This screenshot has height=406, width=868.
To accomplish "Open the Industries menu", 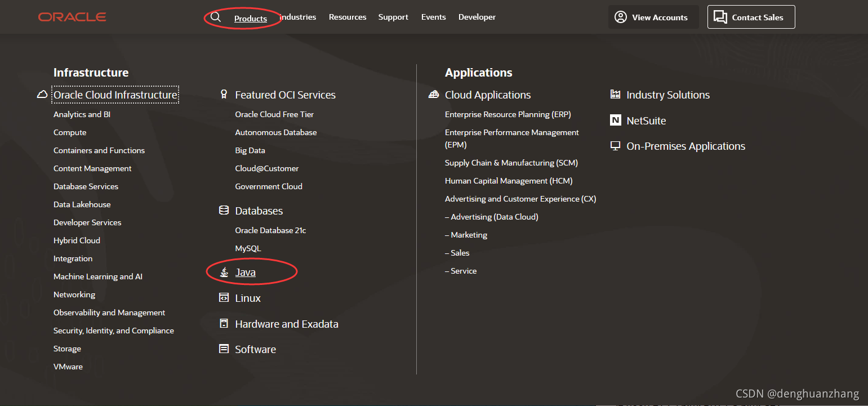I will (298, 17).
